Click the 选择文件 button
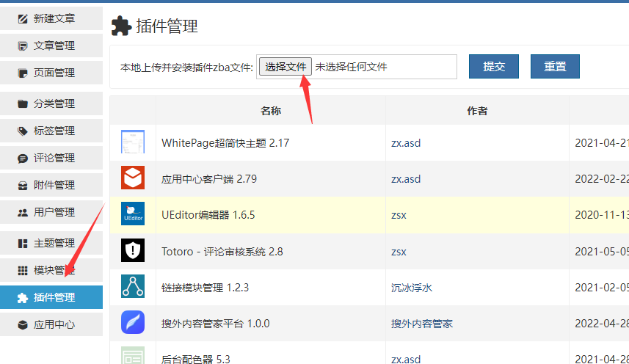 pyautogui.click(x=286, y=67)
